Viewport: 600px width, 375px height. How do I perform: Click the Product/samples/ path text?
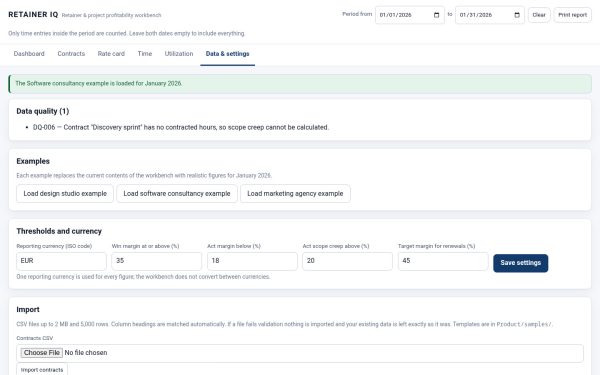[x=524, y=324]
